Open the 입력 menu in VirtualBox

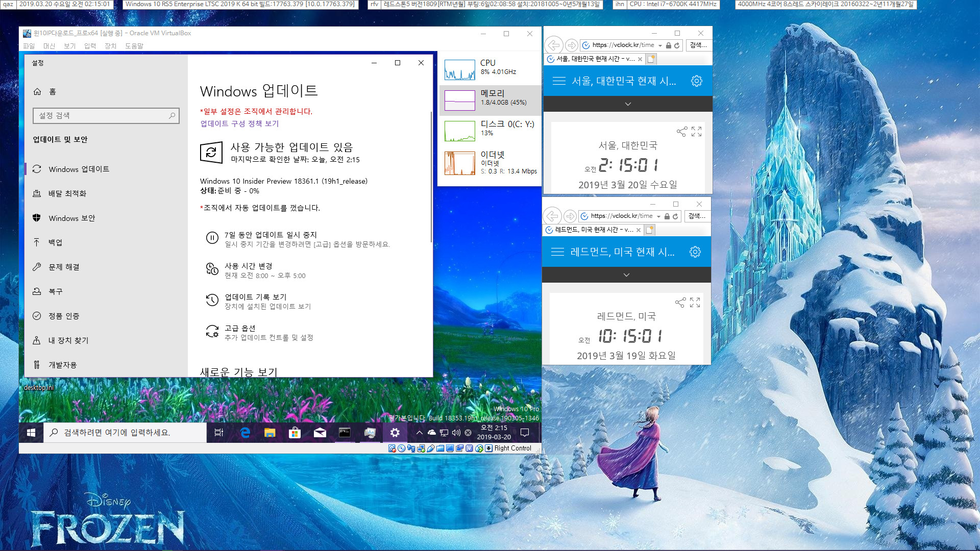[x=90, y=46]
